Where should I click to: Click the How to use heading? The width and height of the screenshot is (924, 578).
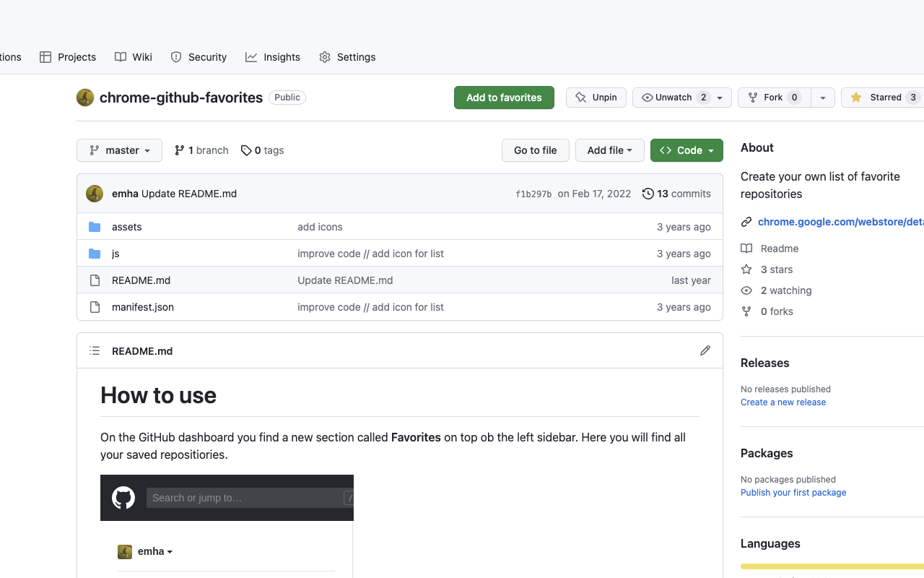(x=158, y=395)
